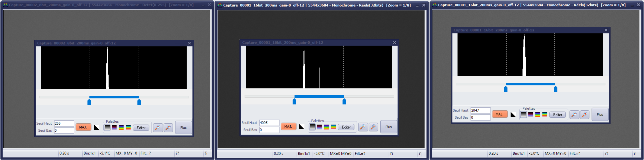
Task: Click the Seuil Haut field showing 2047
Action: click(x=480, y=110)
